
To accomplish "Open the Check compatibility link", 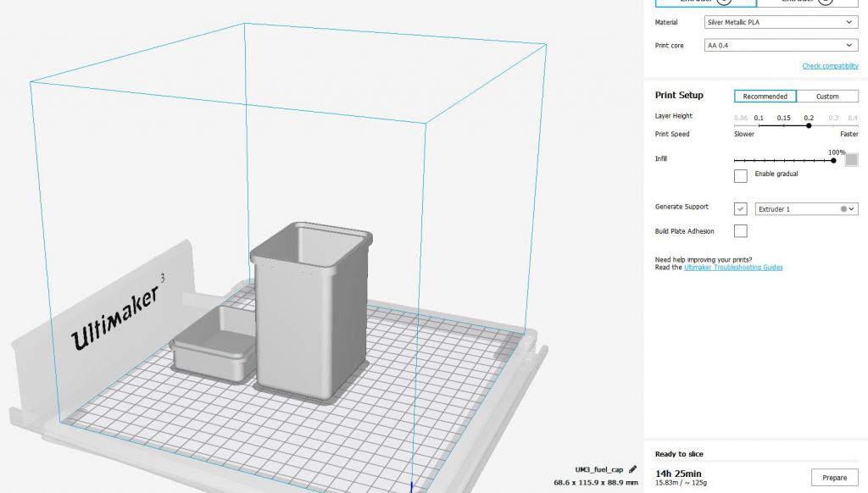I will (830, 66).
